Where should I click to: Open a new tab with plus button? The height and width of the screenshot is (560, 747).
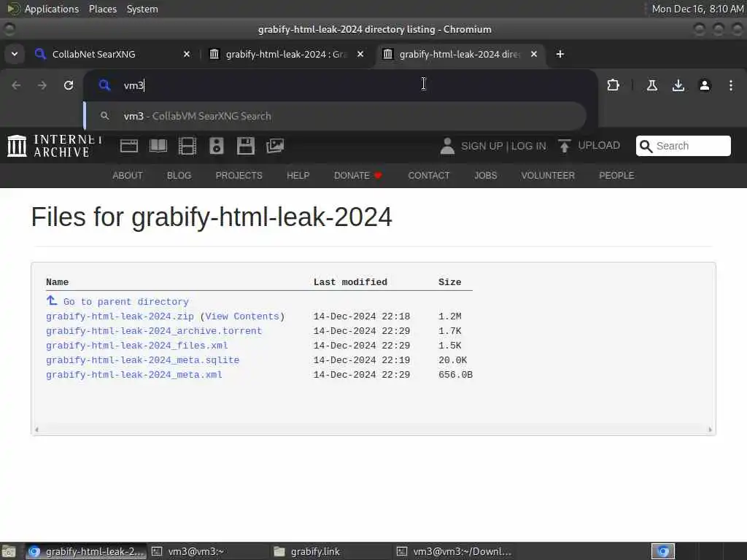point(560,54)
